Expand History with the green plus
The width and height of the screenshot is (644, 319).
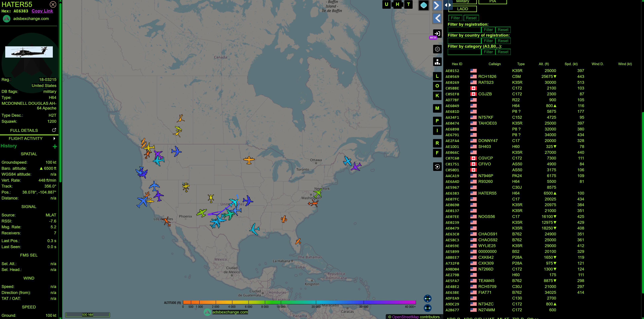click(x=55, y=147)
